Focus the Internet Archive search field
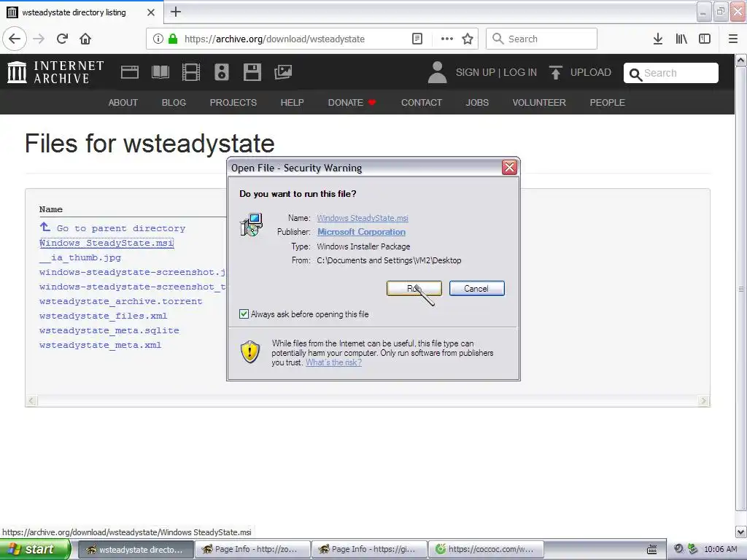Viewport: 747px width, 560px height. [671, 73]
